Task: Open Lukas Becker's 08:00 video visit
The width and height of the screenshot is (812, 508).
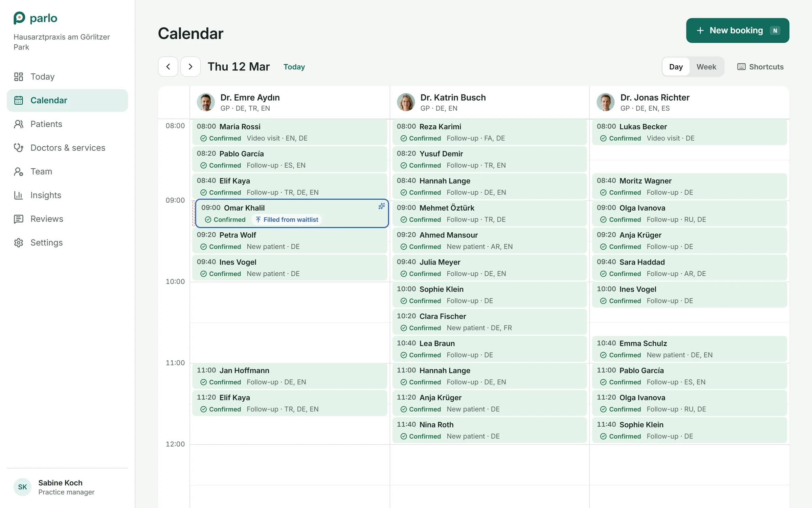Action: pos(690,132)
